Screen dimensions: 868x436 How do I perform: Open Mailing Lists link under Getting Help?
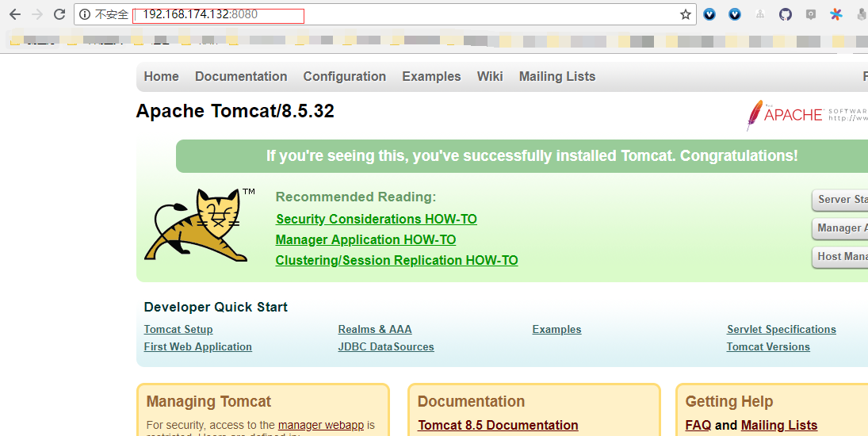pos(779,425)
